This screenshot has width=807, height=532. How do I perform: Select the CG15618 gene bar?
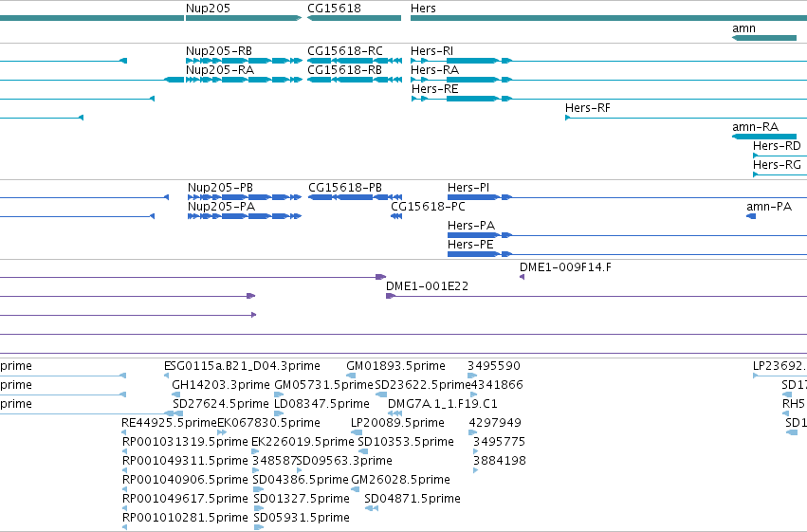tap(354, 18)
